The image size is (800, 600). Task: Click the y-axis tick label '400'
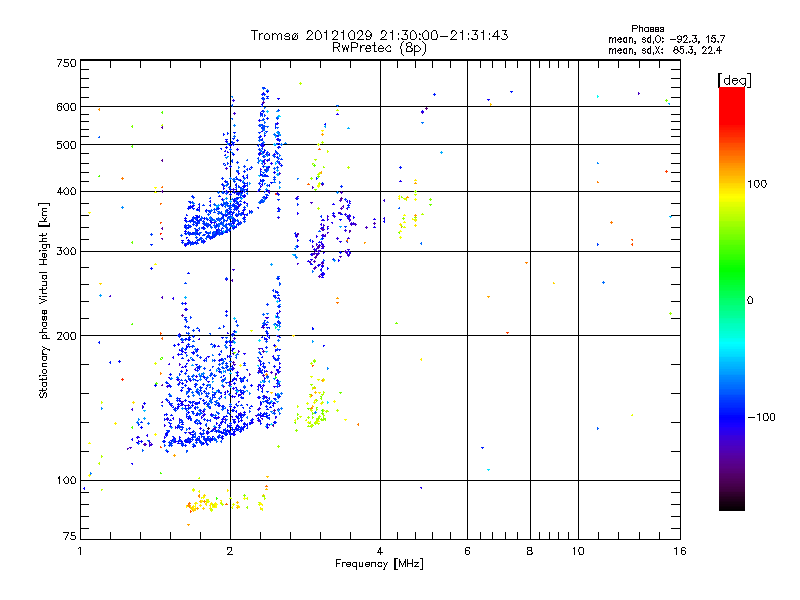pos(66,191)
